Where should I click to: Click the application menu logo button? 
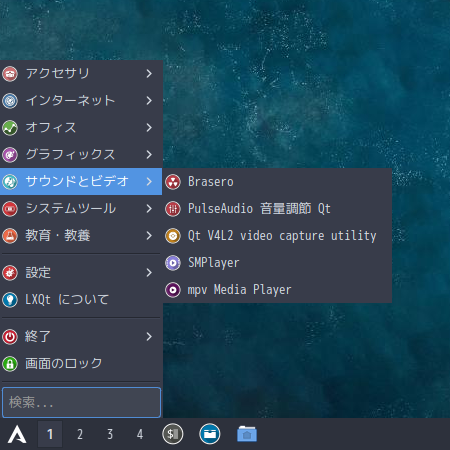[17, 434]
